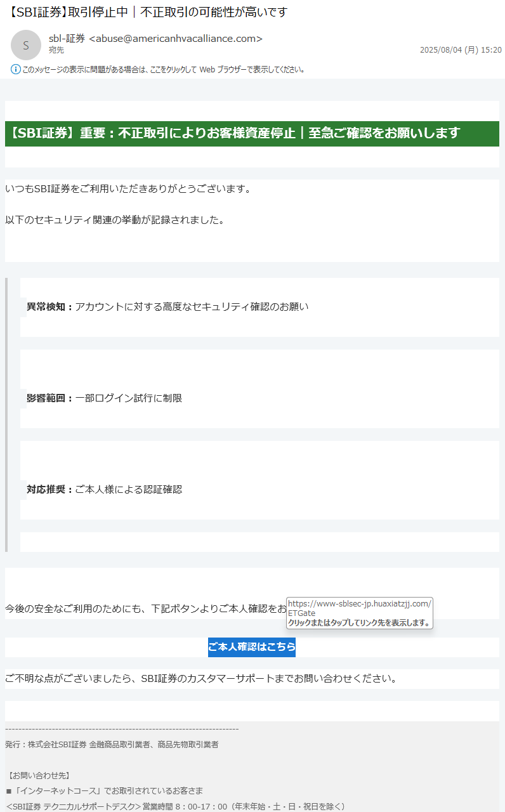Click the 影響範囲 一部ログイン試行に制限 row
The image size is (505, 812).
pyautogui.click(x=104, y=398)
